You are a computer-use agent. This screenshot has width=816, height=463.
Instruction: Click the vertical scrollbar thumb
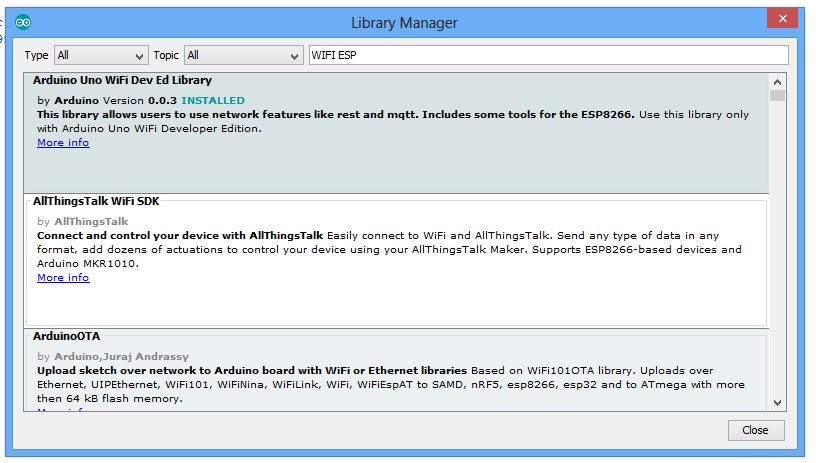pos(777,96)
